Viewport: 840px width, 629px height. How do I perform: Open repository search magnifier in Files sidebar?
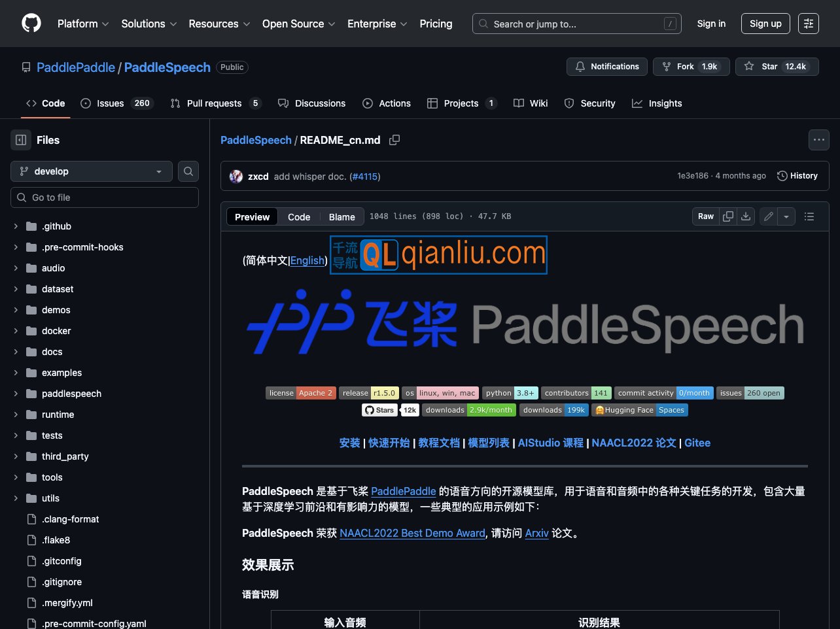(188, 171)
